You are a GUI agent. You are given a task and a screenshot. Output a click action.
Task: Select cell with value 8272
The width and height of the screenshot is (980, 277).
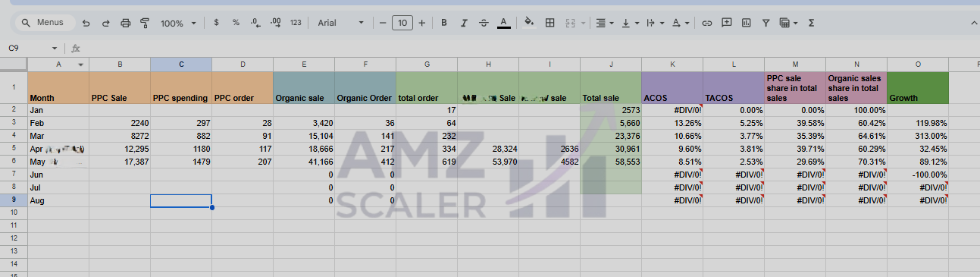point(120,135)
